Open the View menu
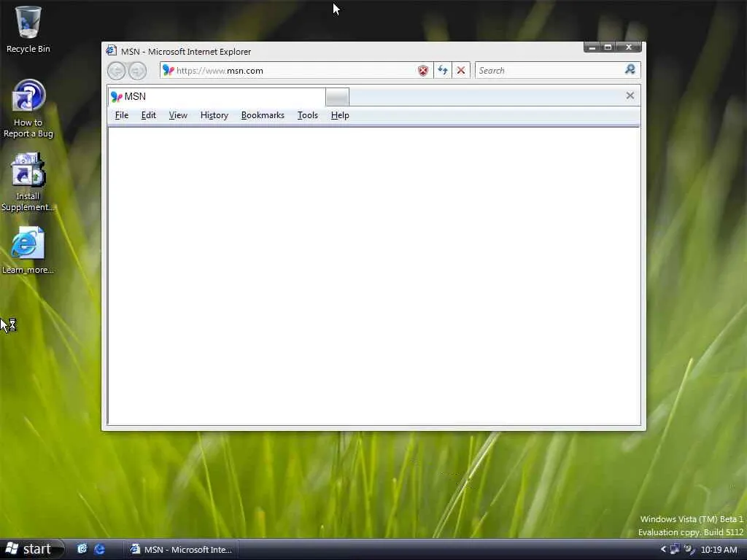Screen dimensions: 747x560 [x=178, y=115]
